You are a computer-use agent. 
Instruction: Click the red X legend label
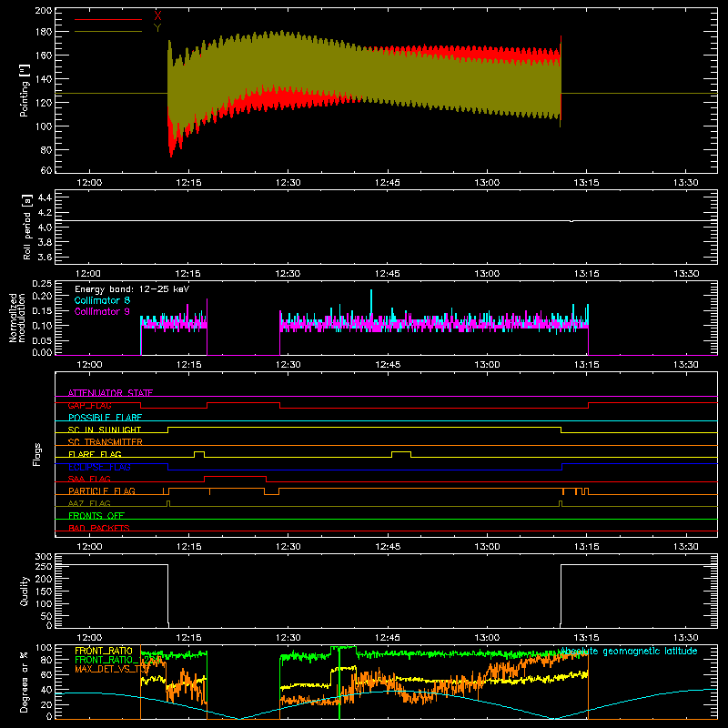pyautogui.click(x=157, y=16)
